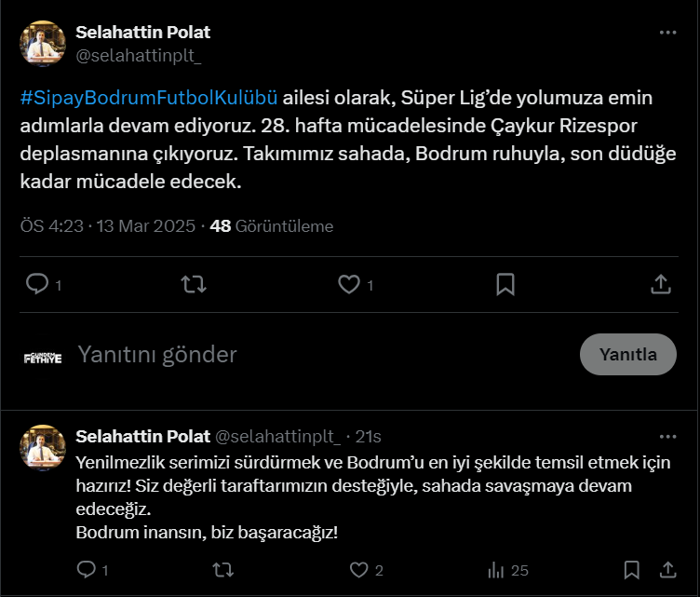Bookmark the reply tweet
700x597 pixels.
coord(631,569)
